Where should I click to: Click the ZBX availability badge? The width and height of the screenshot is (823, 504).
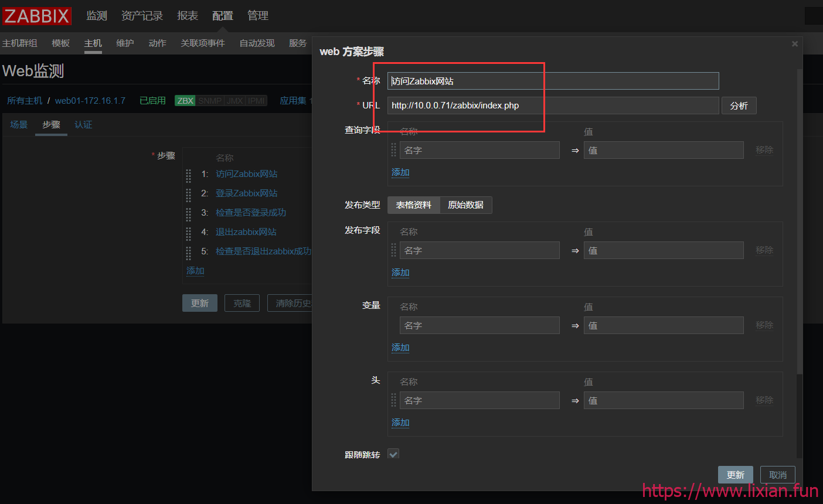185,101
